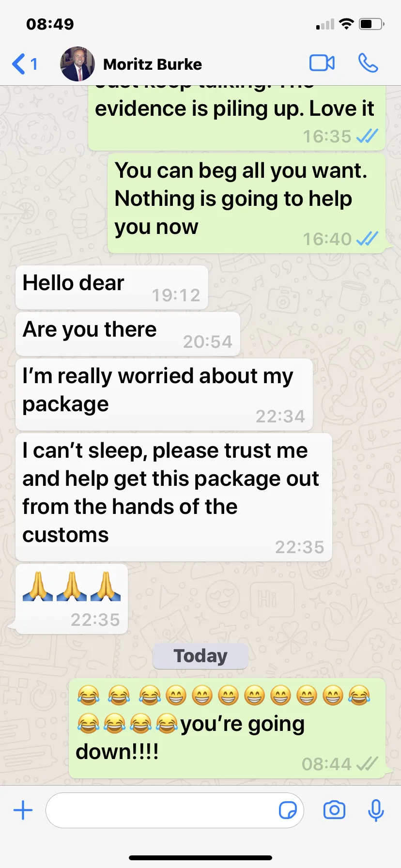Tap the battery indicator in status bar
This screenshot has width=401, height=868.
(x=371, y=24)
